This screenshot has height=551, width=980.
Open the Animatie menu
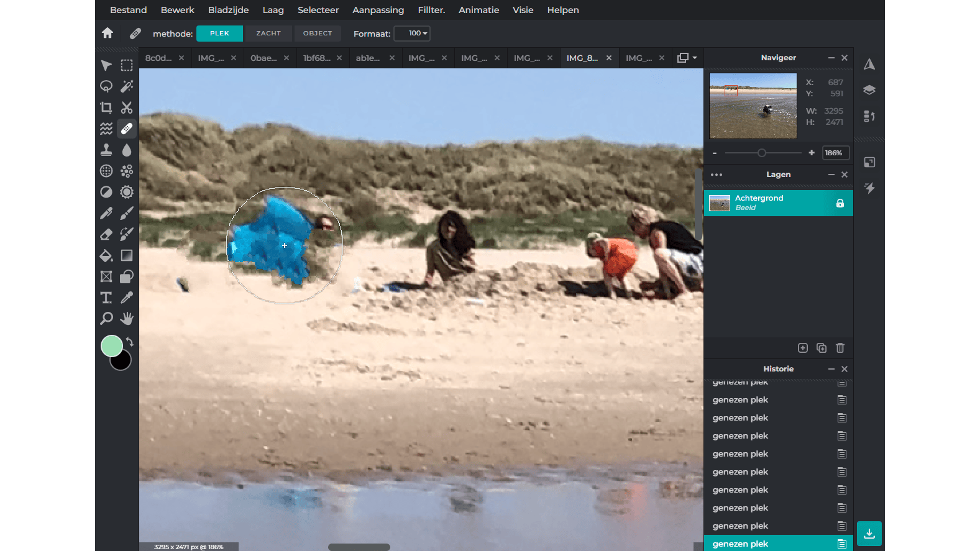coord(479,10)
